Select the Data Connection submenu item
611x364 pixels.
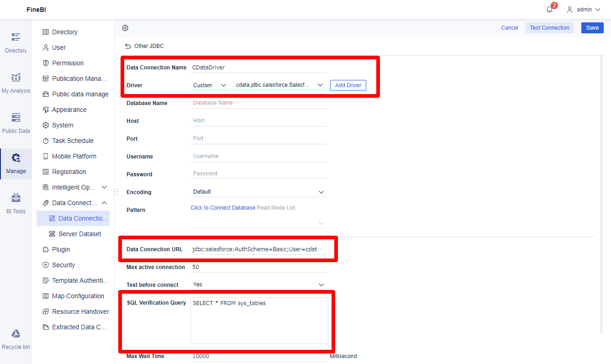point(73,218)
